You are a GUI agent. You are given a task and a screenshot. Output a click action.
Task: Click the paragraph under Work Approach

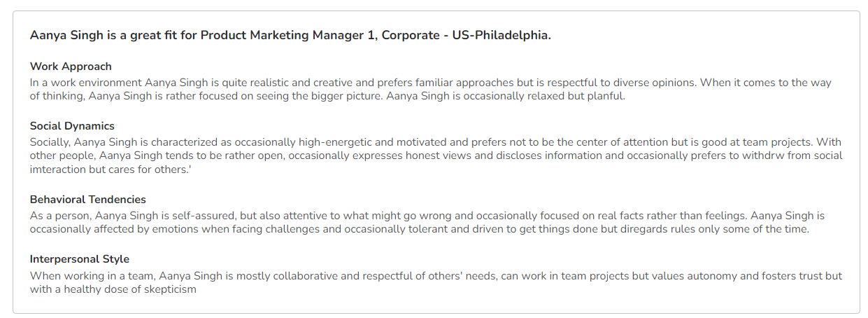point(430,89)
